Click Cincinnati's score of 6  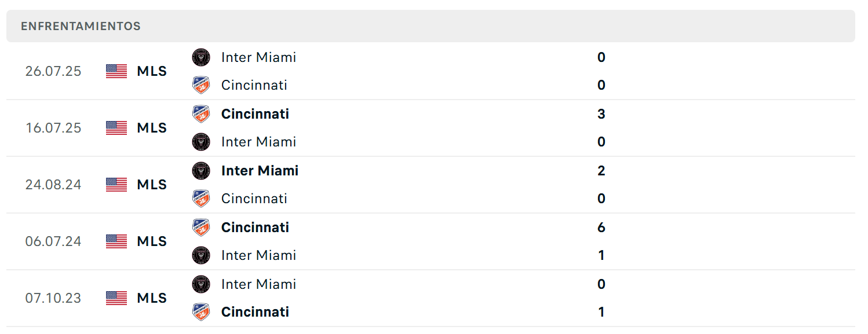[x=601, y=227]
